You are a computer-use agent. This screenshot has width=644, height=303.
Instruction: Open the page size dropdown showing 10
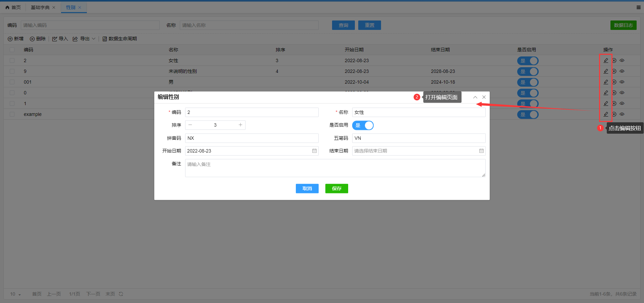15,294
